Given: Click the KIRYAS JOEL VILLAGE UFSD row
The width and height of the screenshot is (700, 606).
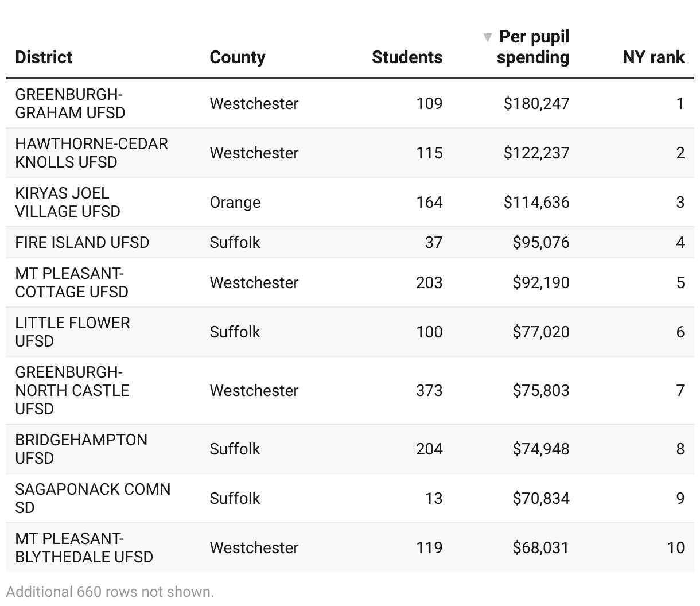Looking at the screenshot, I should [68, 202].
